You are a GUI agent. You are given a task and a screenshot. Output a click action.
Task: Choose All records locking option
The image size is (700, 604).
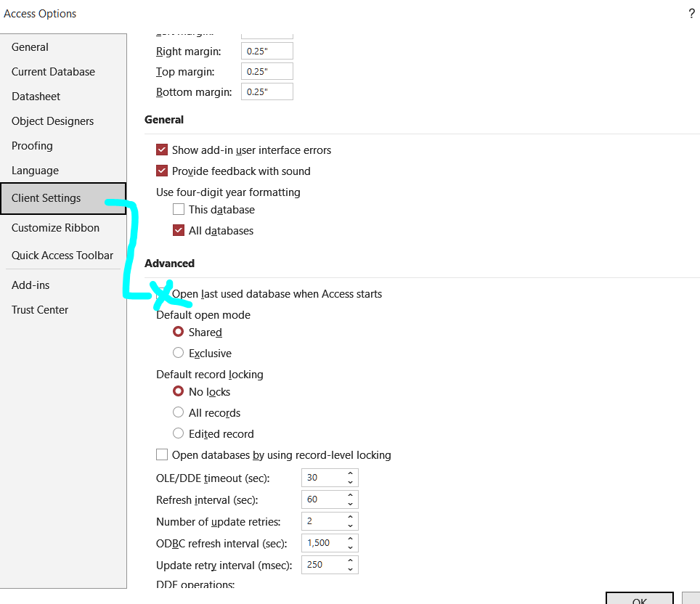[178, 412]
